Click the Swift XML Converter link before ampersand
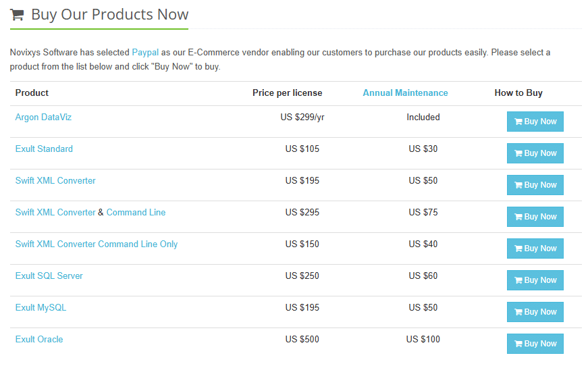This screenshot has height=366, width=588. pyautogui.click(x=55, y=212)
